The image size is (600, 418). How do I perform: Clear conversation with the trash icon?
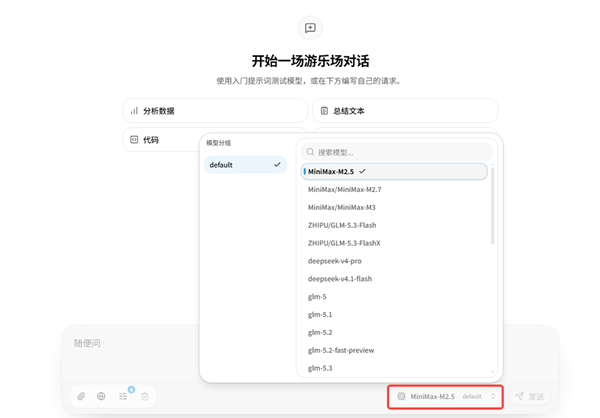[x=145, y=396]
